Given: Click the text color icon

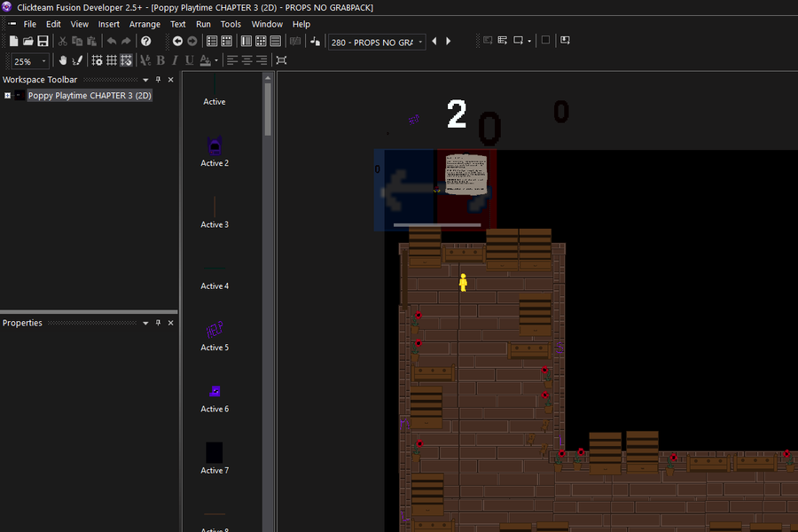Looking at the screenshot, I should pyautogui.click(x=205, y=60).
